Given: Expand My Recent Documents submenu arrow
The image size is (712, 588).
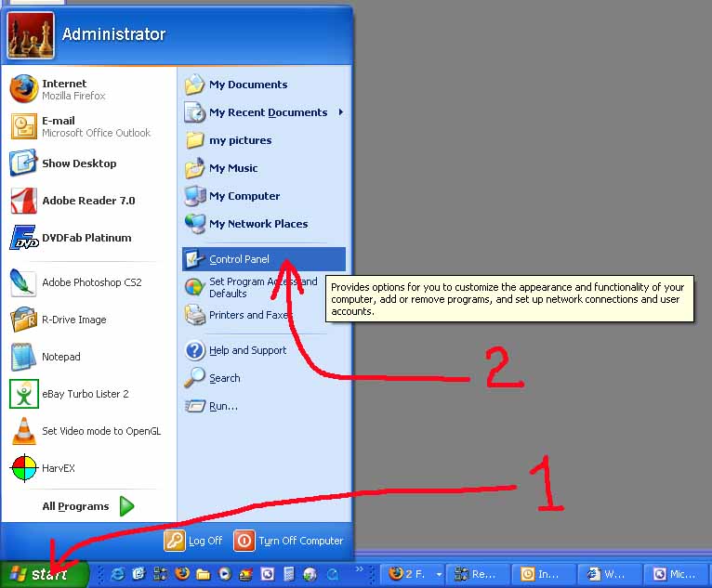Looking at the screenshot, I should click(x=340, y=112).
